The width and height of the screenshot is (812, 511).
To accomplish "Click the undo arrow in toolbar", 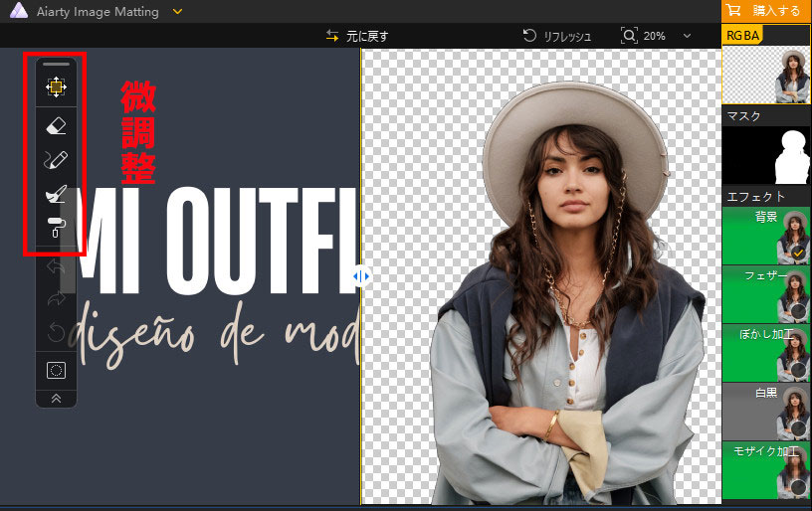I will click(x=56, y=266).
